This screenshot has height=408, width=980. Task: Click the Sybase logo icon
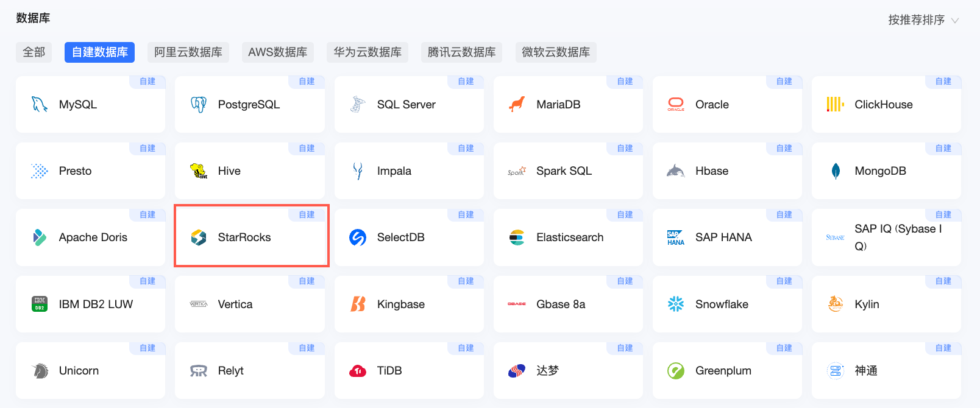coord(835,237)
